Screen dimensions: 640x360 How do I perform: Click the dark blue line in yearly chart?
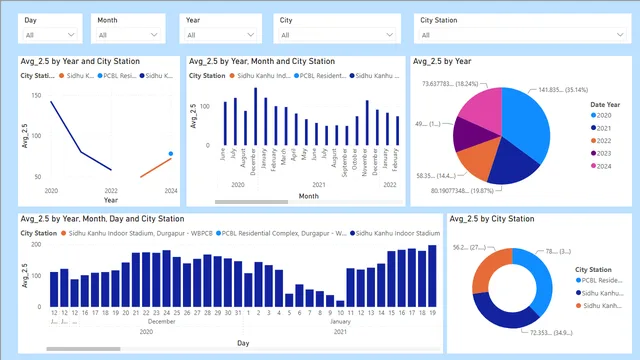(81, 152)
